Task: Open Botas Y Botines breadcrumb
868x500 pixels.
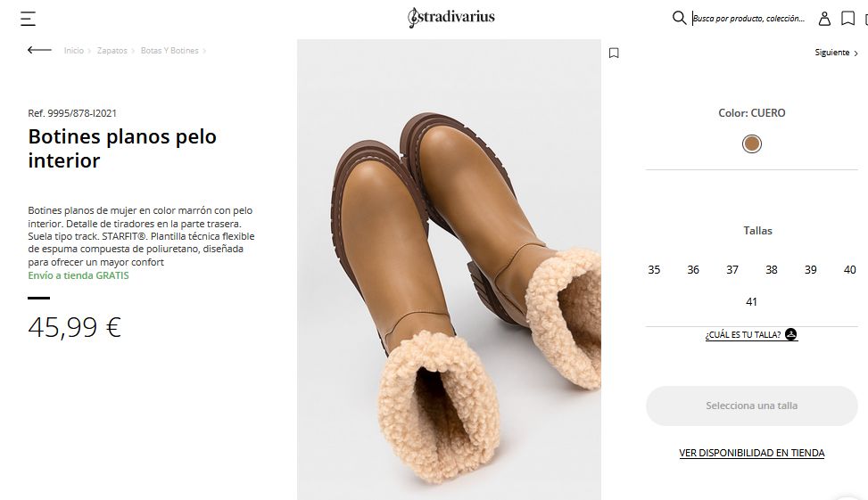Action: tap(169, 51)
